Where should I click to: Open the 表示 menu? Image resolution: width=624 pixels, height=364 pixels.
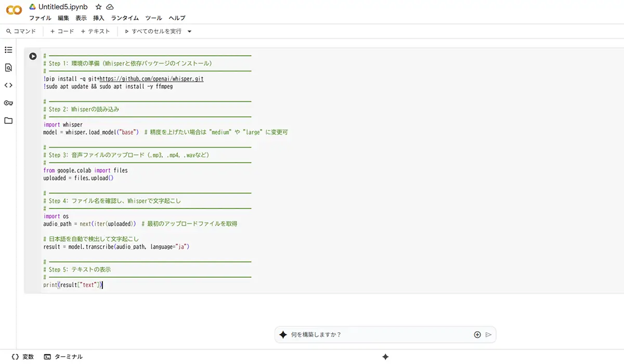pos(81,18)
